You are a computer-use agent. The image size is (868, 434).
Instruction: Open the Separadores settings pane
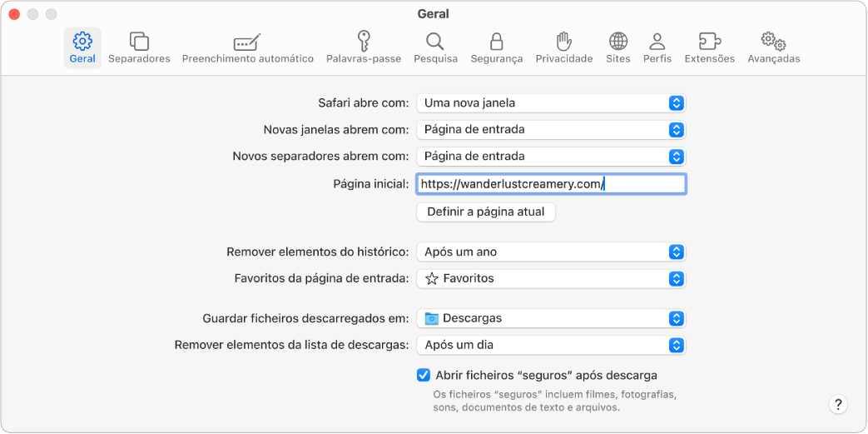(139, 47)
